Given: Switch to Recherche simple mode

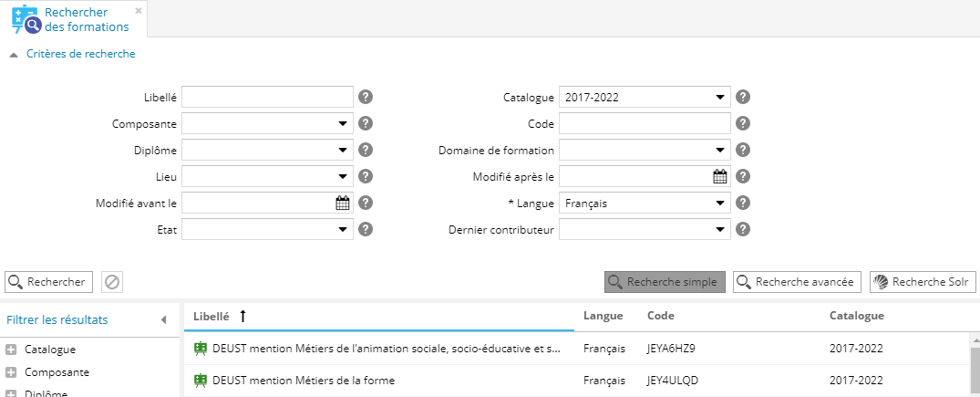Looking at the screenshot, I should point(665,282).
